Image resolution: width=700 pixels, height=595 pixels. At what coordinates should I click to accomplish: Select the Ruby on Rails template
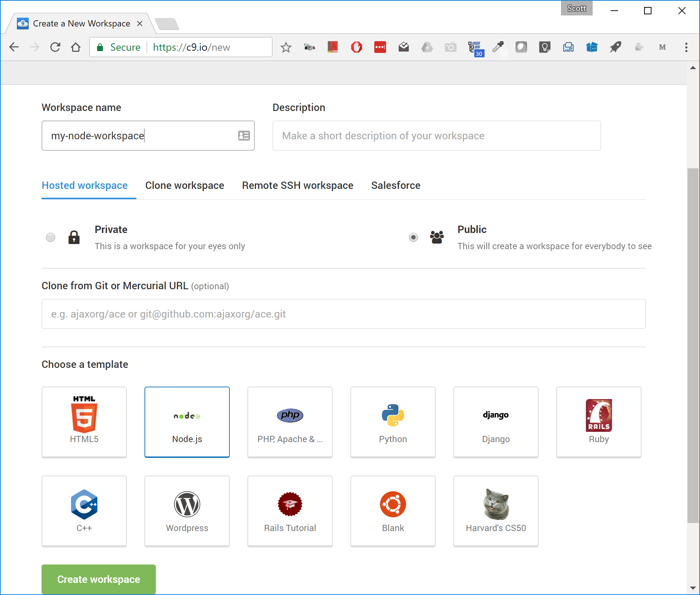click(599, 422)
